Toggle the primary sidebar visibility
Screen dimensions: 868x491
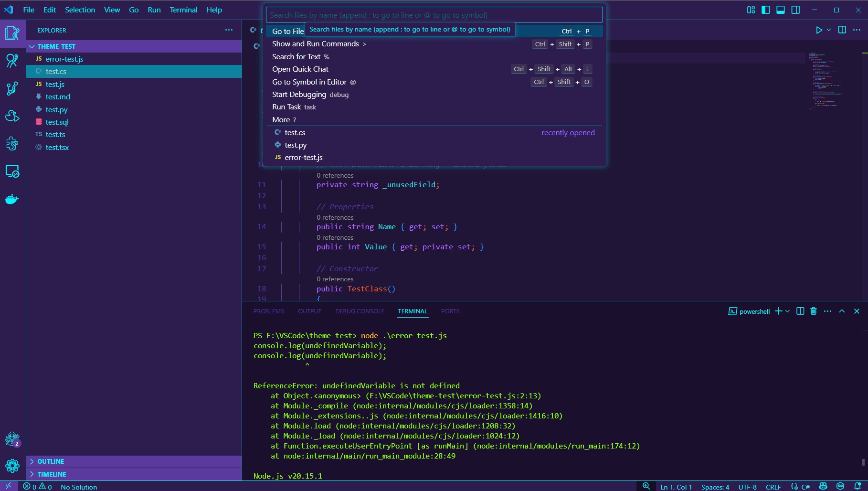766,10
